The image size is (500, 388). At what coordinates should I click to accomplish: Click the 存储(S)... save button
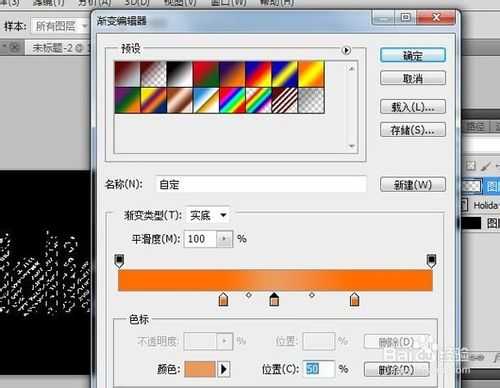point(413,130)
